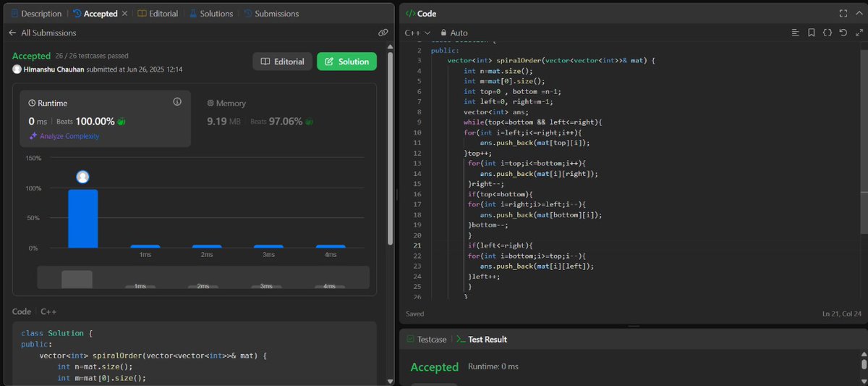
Task: Click the Testcase checkbox icon
Action: [x=410, y=339]
